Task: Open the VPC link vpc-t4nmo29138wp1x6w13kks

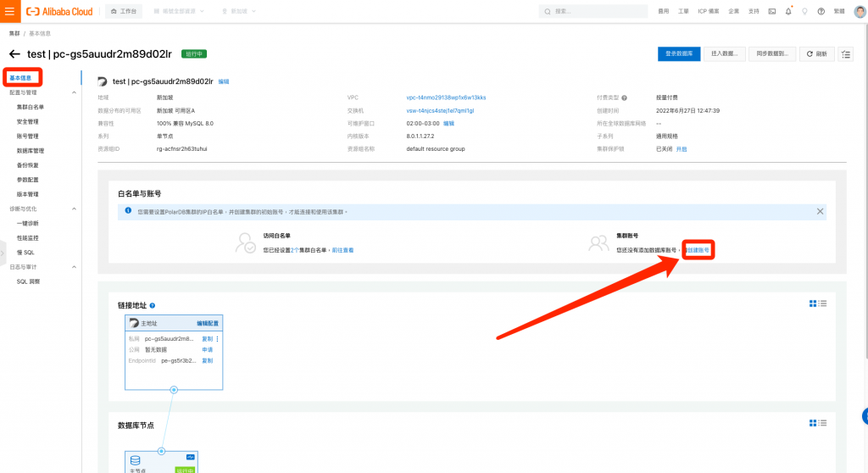Action: pos(446,97)
